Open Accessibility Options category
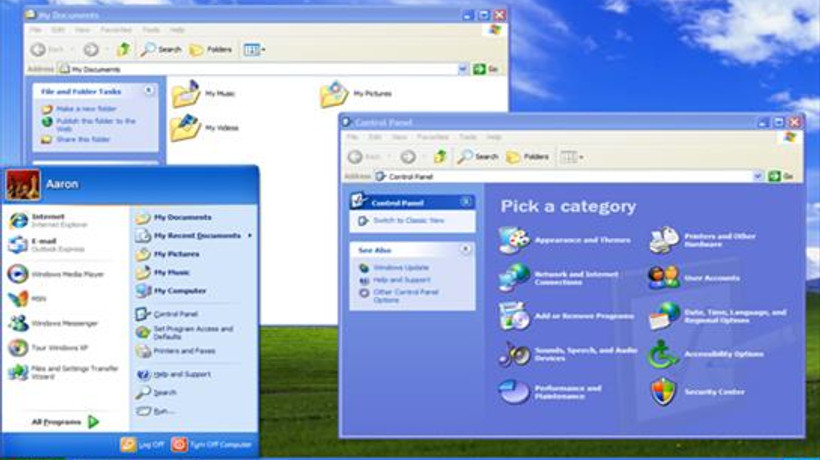 [706, 354]
